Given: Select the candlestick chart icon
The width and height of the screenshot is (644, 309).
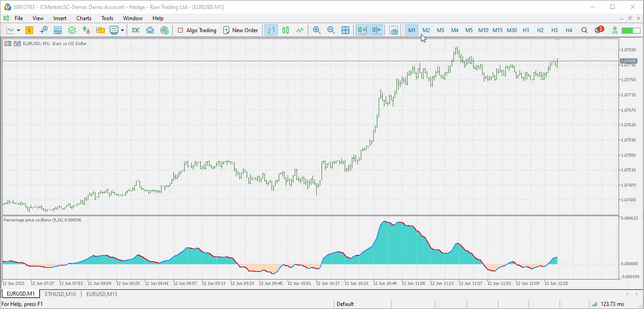Looking at the screenshot, I should pyautogui.click(x=285, y=30).
